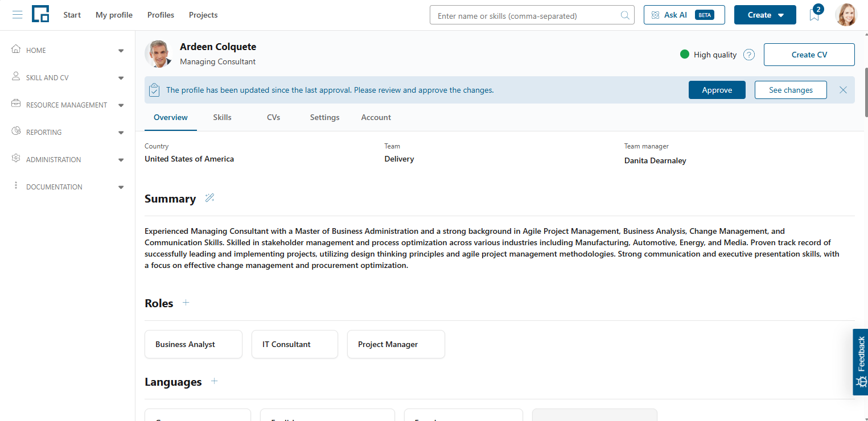Image resolution: width=868 pixels, height=421 pixels.
Task: Click the Home house icon in sidebar
Action: 16,49
